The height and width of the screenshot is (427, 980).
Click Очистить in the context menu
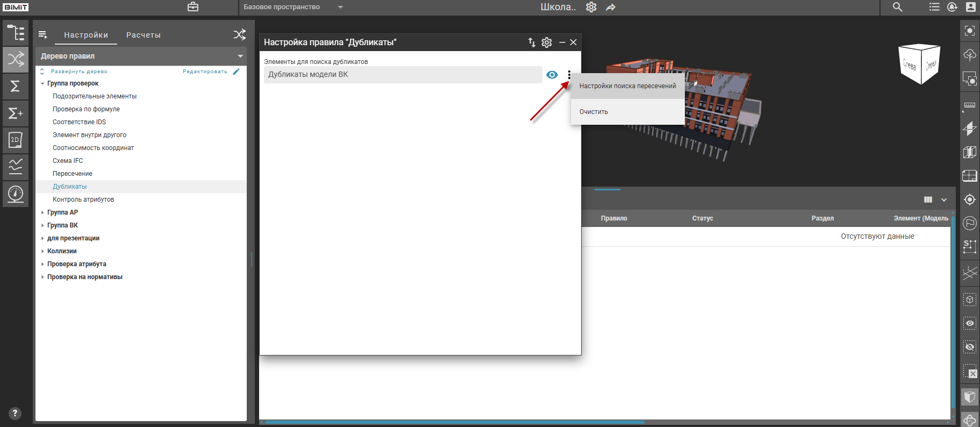[x=593, y=112]
